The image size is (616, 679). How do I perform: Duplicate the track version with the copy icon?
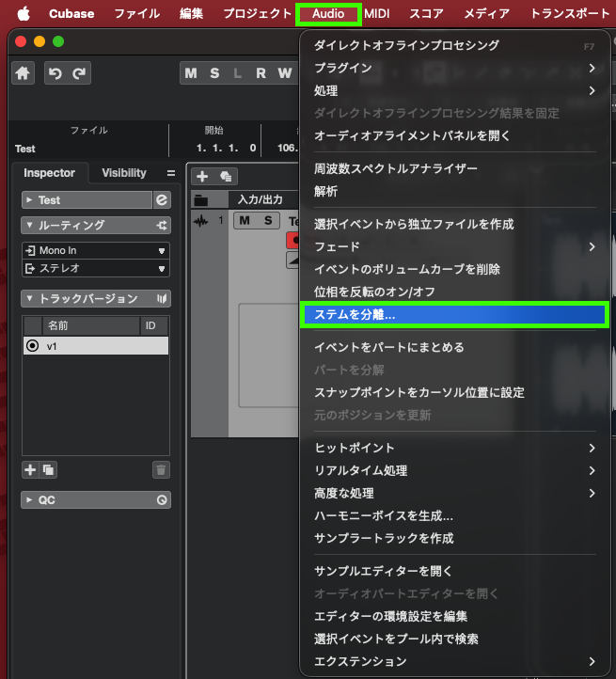tap(49, 469)
